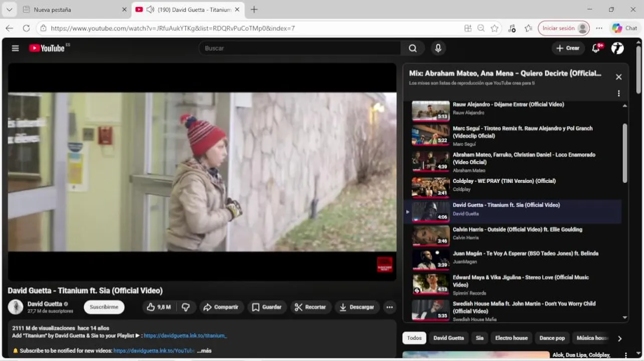
Task: Open the davidguetta.lnk.to/titanium_ link
Action: pos(185,335)
